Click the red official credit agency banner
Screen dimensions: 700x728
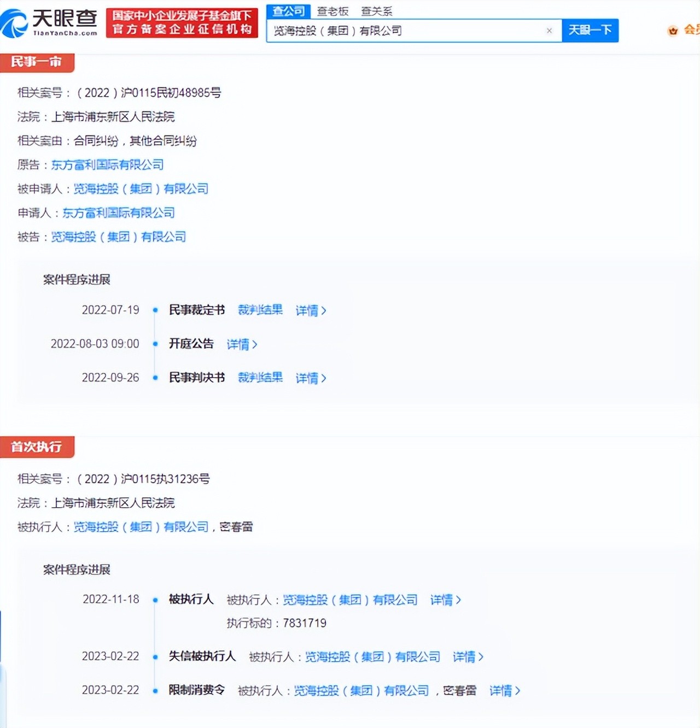pyautogui.click(x=182, y=23)
